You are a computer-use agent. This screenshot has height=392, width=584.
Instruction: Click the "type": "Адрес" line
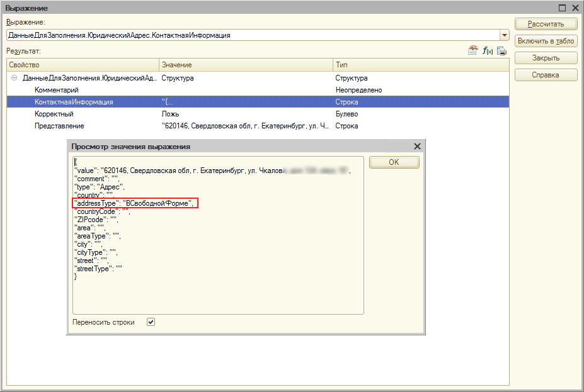tap(100, 187)
